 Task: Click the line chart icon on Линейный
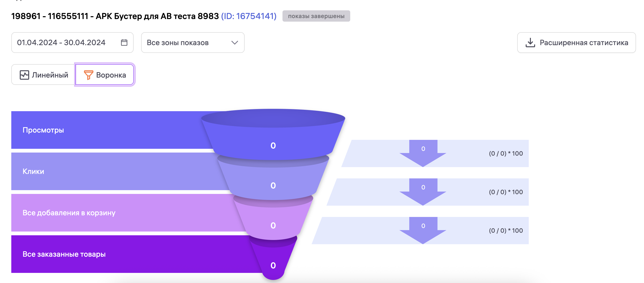pos(24,75)
